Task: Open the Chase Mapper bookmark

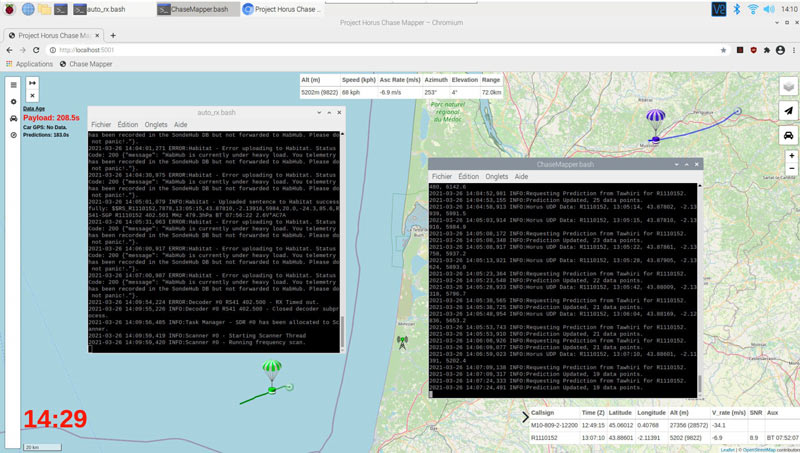Action: [x=86, y=64]
